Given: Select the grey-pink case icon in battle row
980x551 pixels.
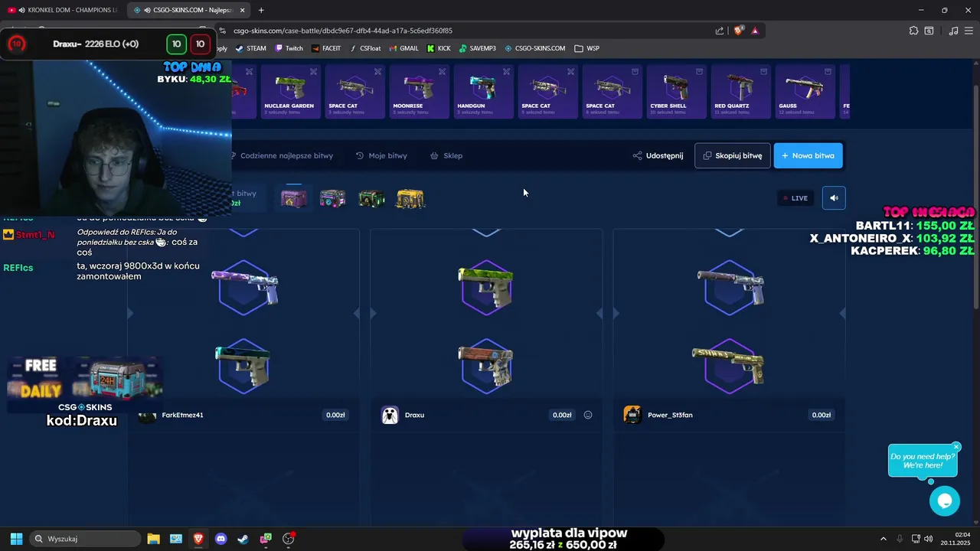Looking at the screenshot, I should click(x=332, y=199).
